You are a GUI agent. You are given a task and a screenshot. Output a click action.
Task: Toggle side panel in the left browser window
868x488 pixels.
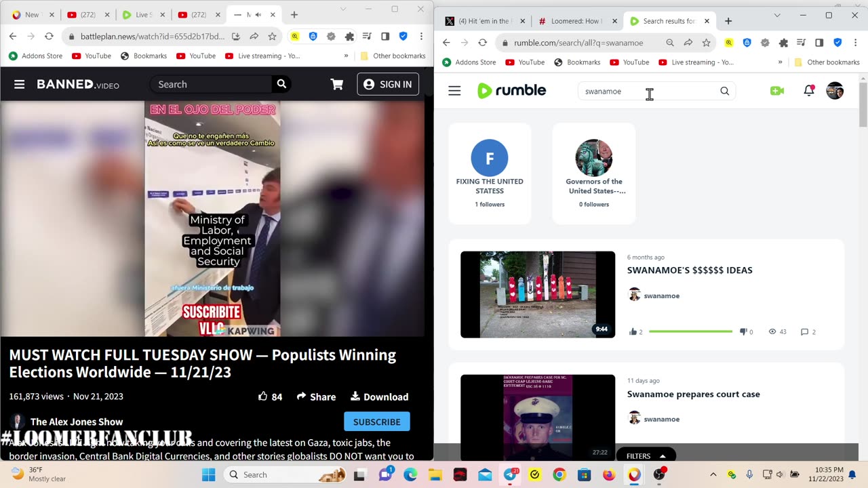point(385,36)
